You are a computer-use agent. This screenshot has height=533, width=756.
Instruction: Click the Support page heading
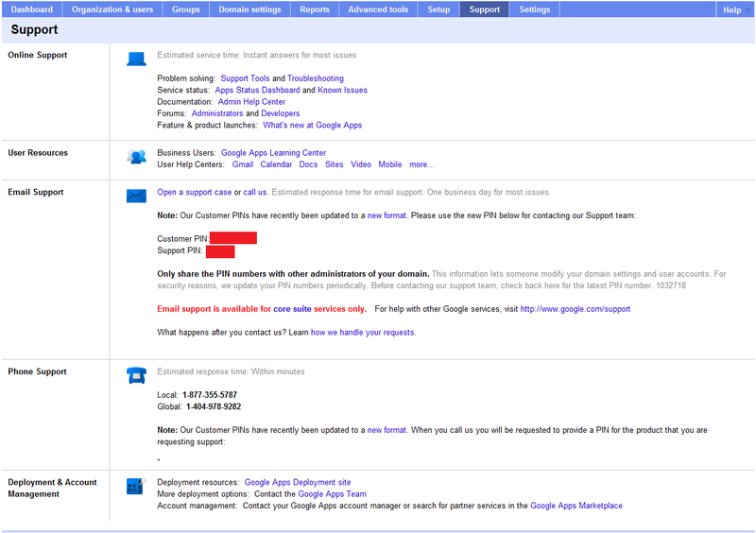pos(34,30)
